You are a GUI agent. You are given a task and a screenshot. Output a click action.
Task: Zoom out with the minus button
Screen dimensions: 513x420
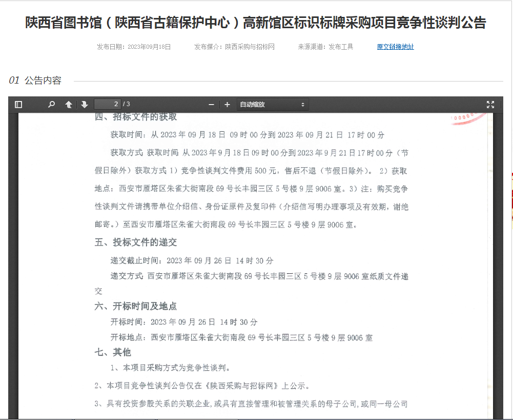(x=211, y=105)
